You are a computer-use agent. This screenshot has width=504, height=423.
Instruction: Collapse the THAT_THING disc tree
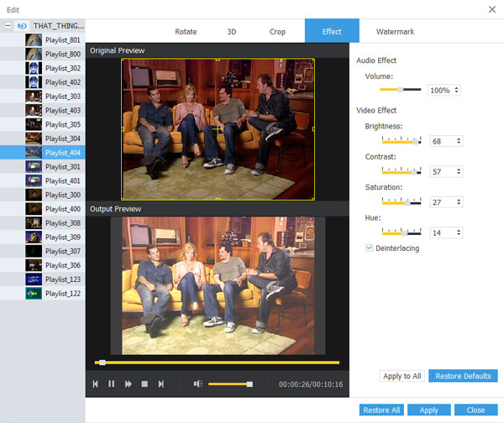click(8, 26)
